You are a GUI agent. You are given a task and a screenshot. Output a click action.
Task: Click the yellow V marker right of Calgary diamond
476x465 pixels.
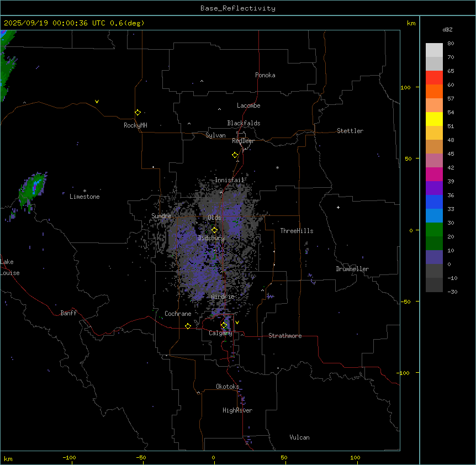point(237,322)
